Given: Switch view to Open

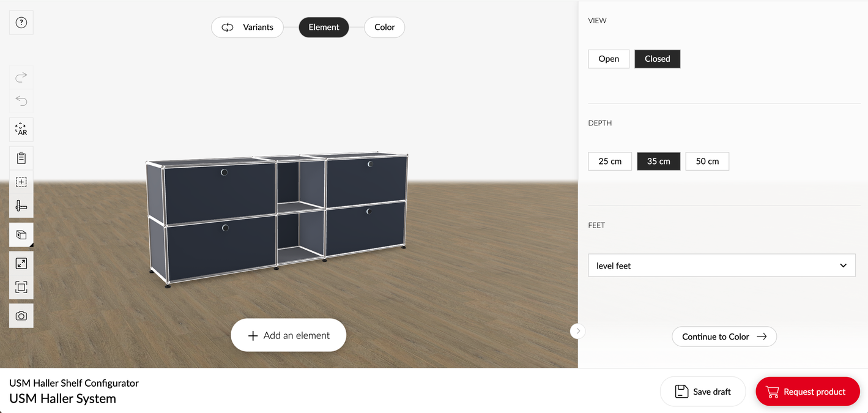Looking at the screenshot, I should pyautogui.click(x=608, y=59).
